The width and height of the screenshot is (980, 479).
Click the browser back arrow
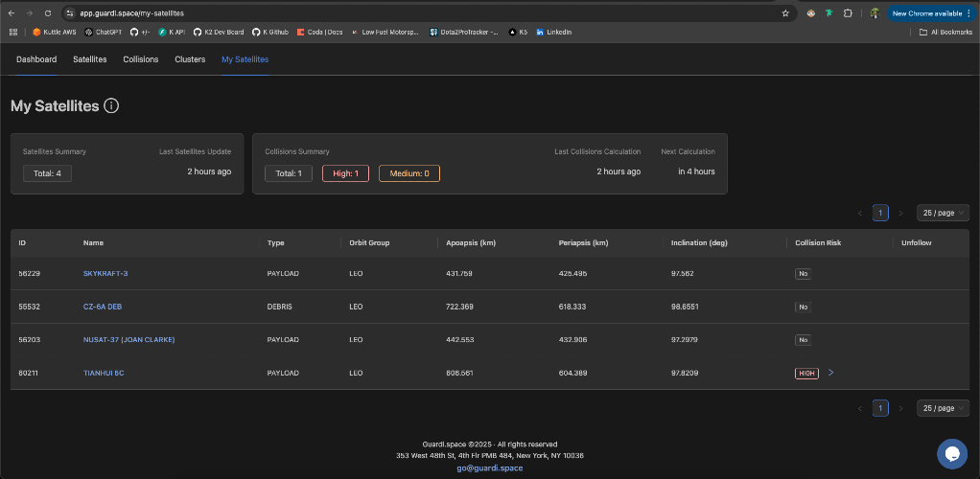tap(12, 13)
